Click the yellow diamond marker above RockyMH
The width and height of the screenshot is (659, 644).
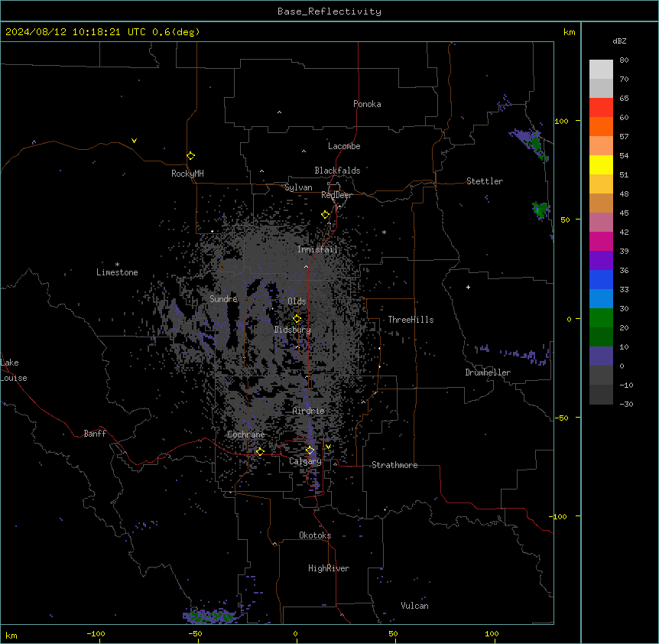click(x=190, y=156)
